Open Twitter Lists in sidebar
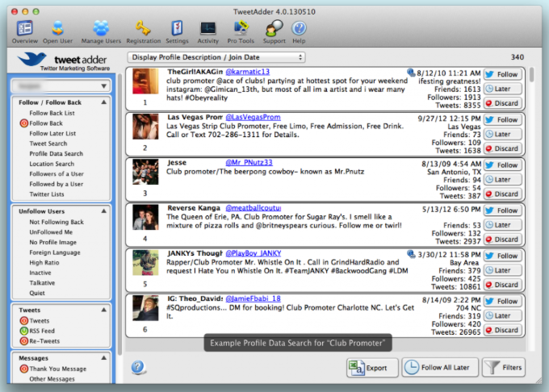The height and width of the screenshot is (392, 549). 47,194
